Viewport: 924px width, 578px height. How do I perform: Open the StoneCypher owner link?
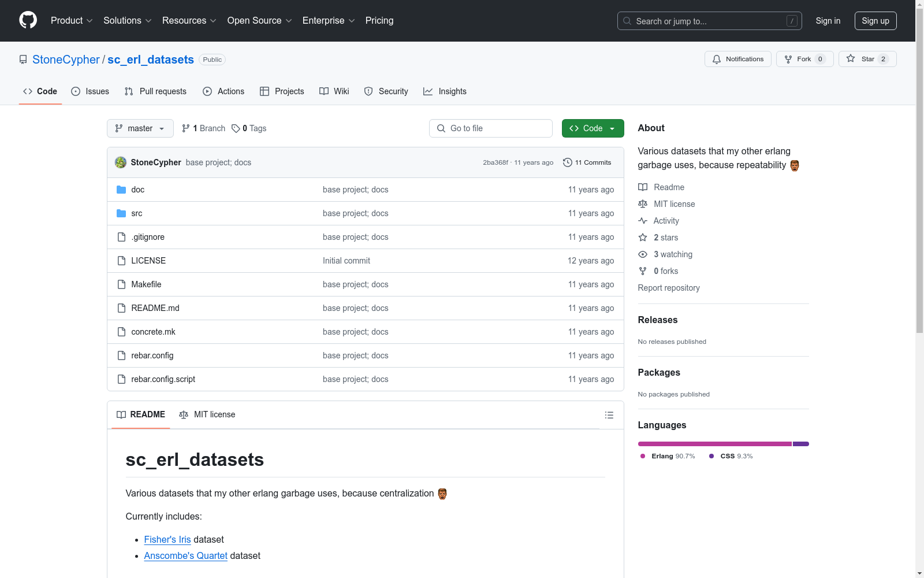click(66, 60)
